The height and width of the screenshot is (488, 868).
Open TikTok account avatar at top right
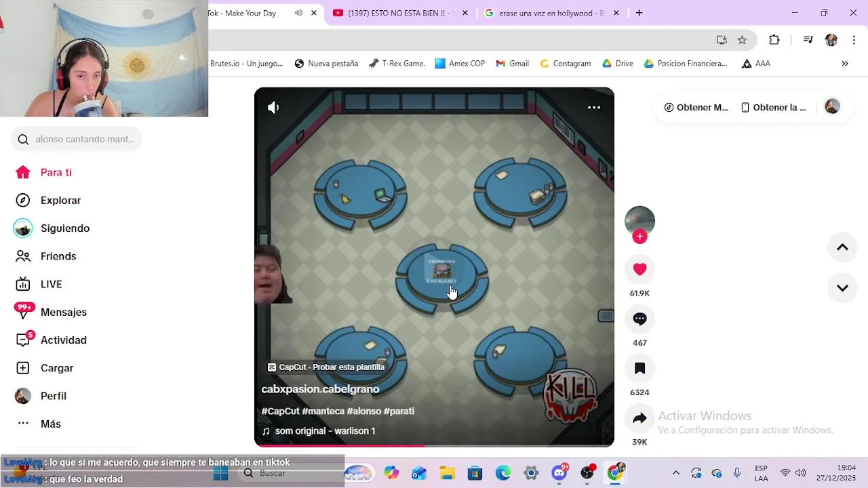[832, 106]
